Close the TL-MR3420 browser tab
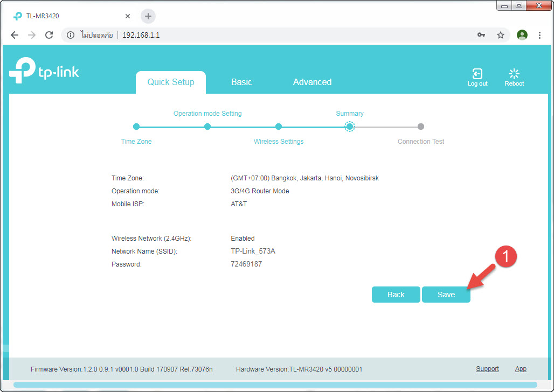 tap(128, 16)
